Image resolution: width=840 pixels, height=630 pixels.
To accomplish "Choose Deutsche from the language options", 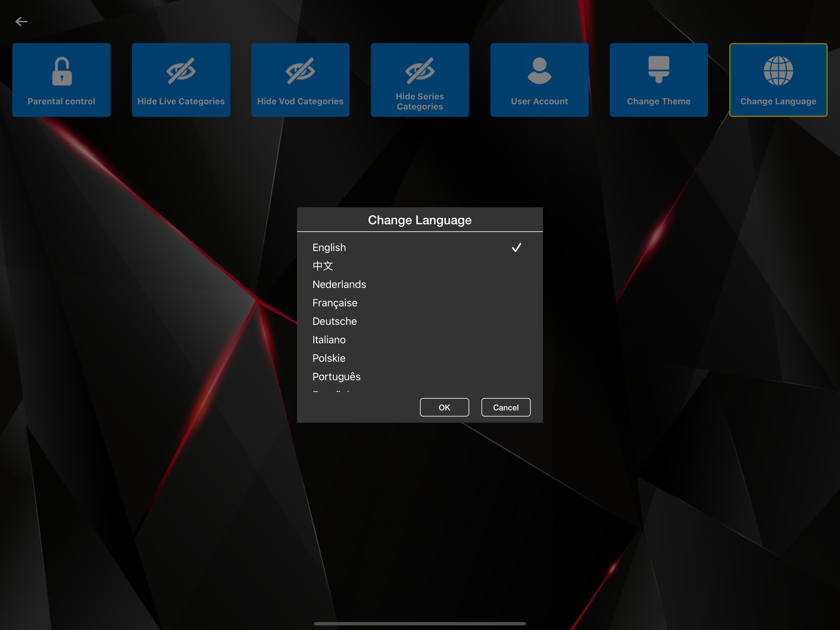I will pyautogui.click(x=334, y=321).
